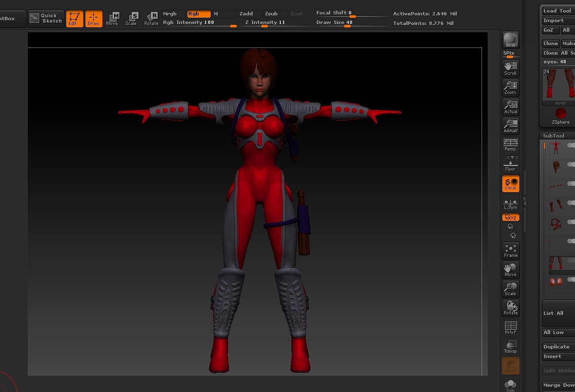Select the hair subtool

556,167
